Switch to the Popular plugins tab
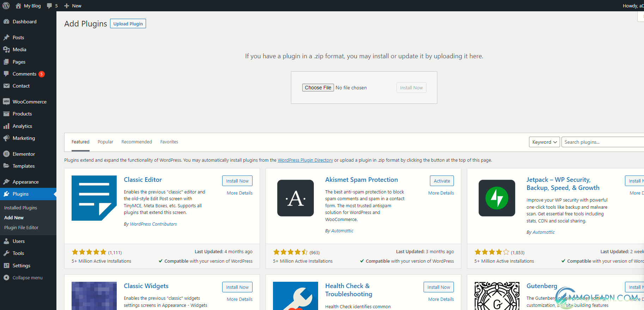Screen dimensions: 644x310 [105, 142]
